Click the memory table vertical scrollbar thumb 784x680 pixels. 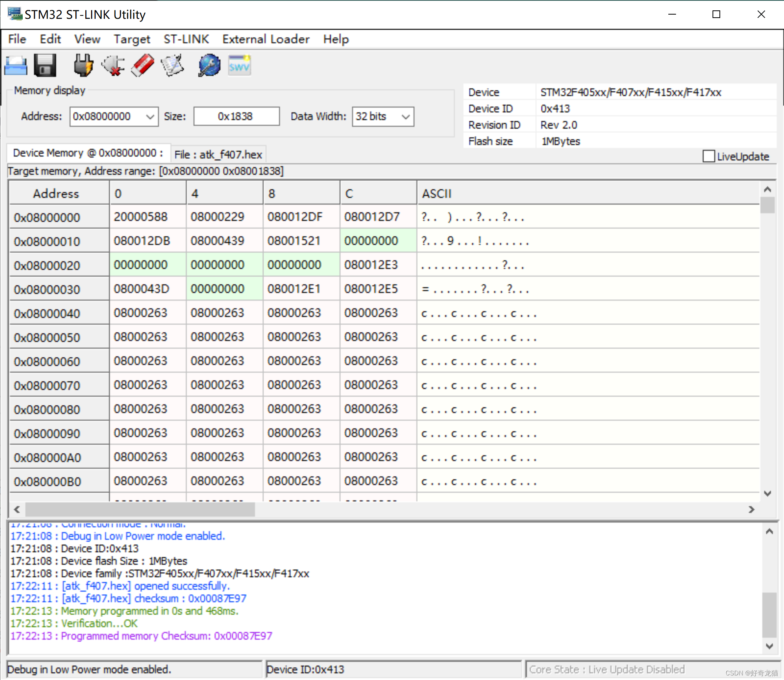[x=767, y=205]
